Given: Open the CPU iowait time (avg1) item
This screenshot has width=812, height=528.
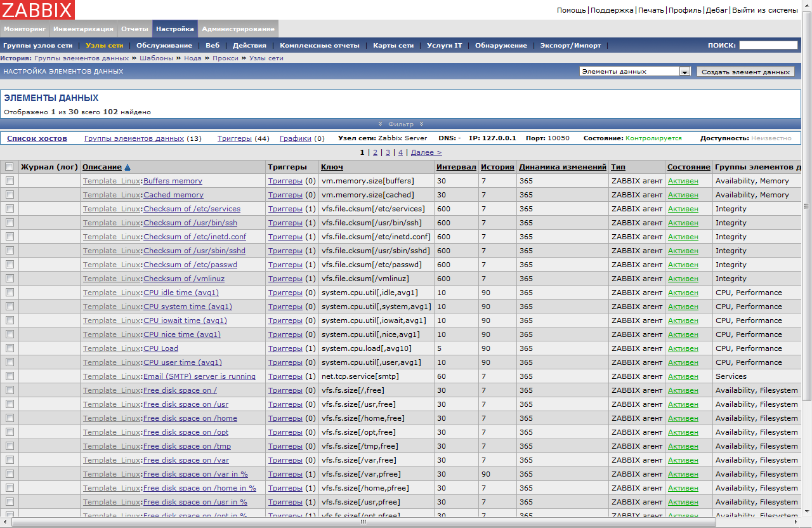Looking at the screenshot, I should pyautogui.click(x=185, y=320).
